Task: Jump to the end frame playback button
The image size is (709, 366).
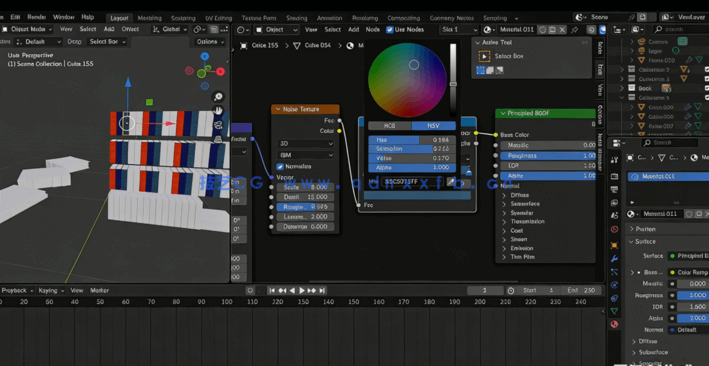Action: pos(322,290)
